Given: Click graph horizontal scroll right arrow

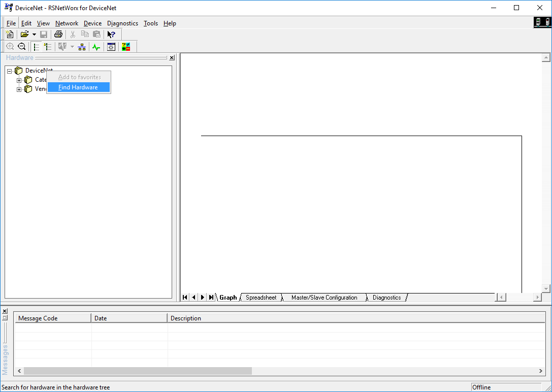Looking at the screenshot, I should (537, 298).
